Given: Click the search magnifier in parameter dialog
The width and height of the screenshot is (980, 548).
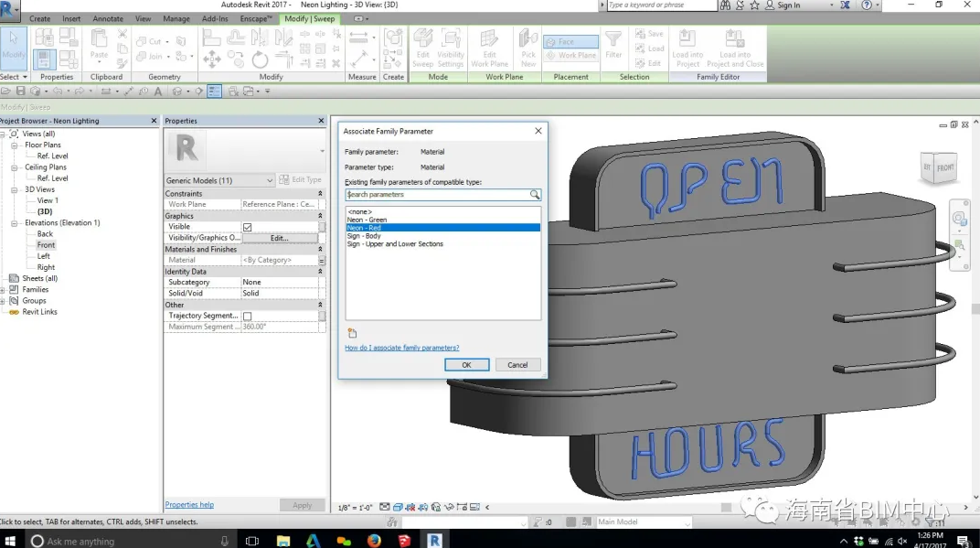Looking at the screenshot, I should 535,195.
